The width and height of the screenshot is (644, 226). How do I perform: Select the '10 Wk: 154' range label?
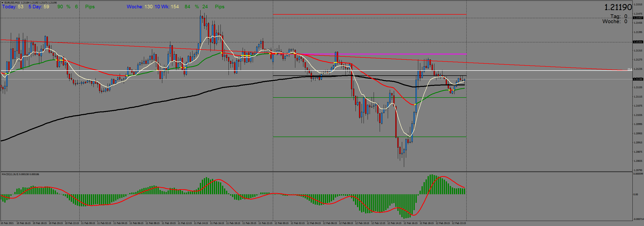167,7
